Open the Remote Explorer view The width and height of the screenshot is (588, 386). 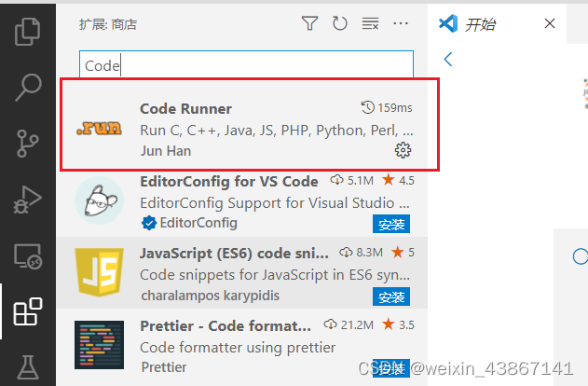(x=28, y=256)
